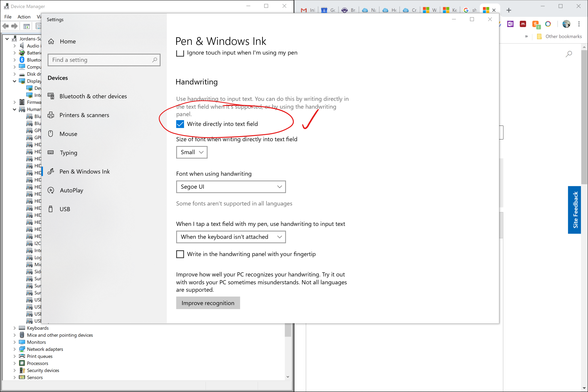The width and height of the screenshot is (588, 392).
Task: Check Write in handwriting panel with fingertip
Action: click(180, 254)
